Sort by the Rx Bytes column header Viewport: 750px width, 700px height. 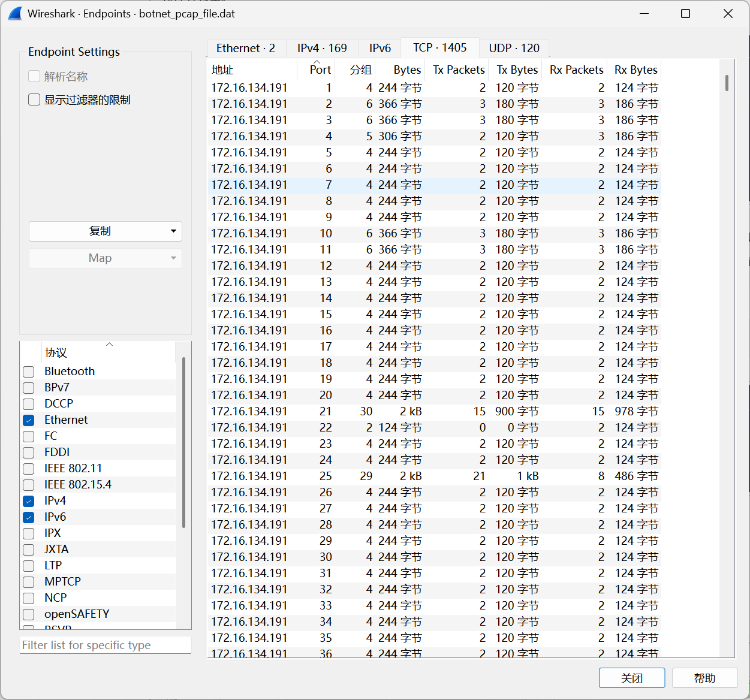coord(635,70)
